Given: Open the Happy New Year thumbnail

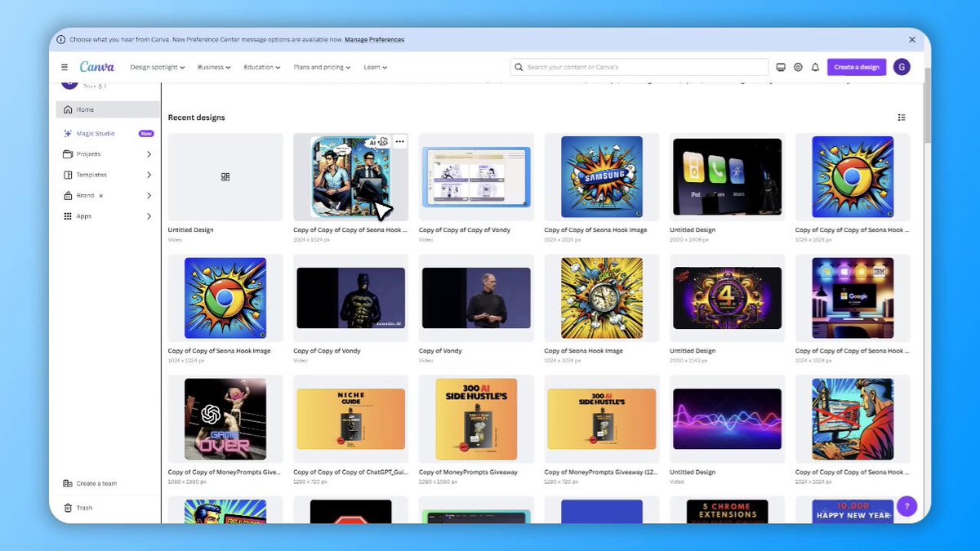Looking at the screenshot, I should 853,512.
